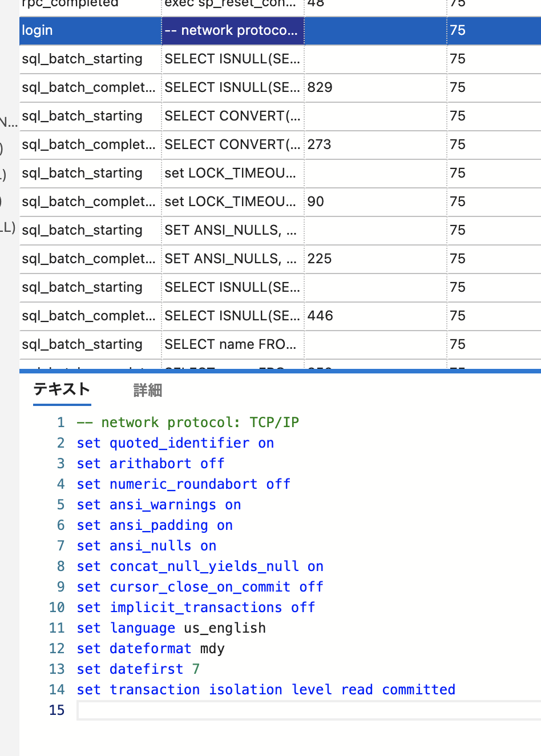The width and height of the screenshot is (541, 756).
Task: Click the set language us_english statement
Action: coord(170,628)
